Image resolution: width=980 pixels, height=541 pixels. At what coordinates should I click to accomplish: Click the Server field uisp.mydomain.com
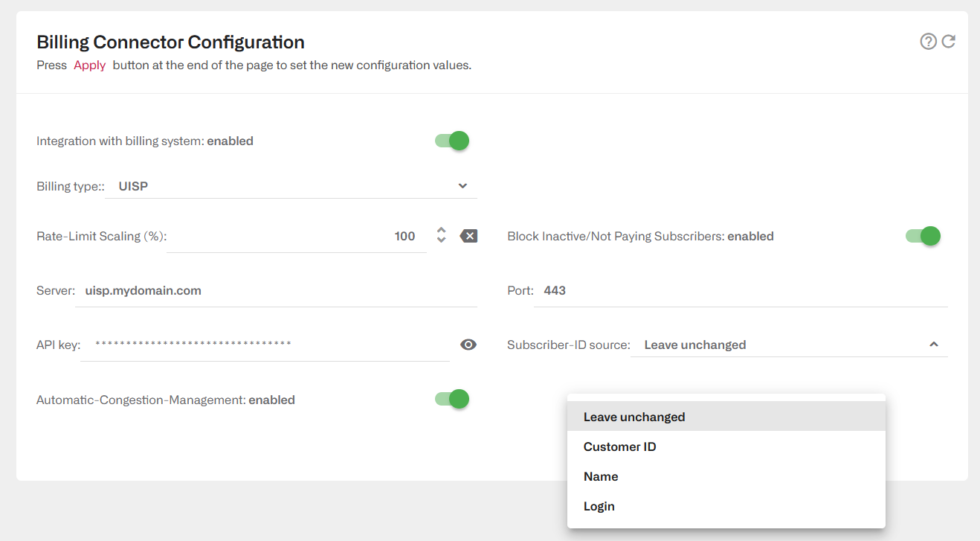pos(277,291)
